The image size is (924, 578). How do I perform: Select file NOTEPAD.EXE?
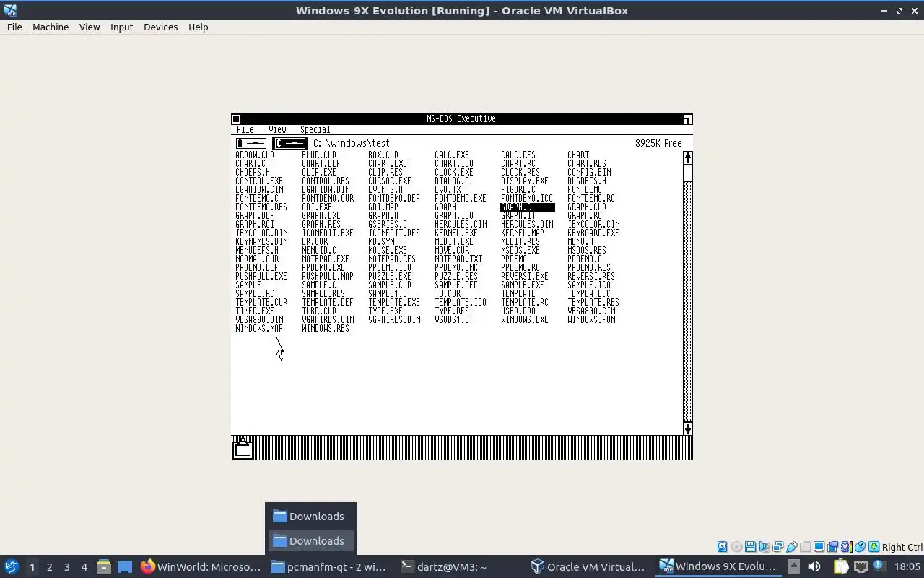tap(325, 259)
